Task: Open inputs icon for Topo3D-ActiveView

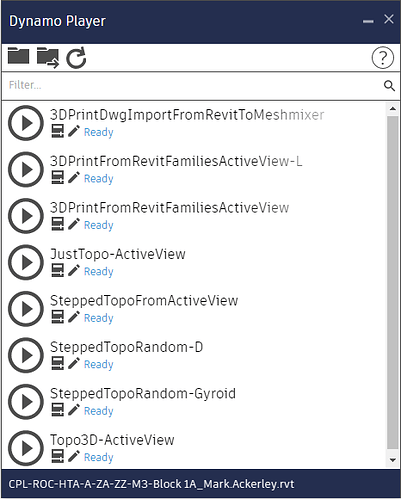Action: pos(57,456)
